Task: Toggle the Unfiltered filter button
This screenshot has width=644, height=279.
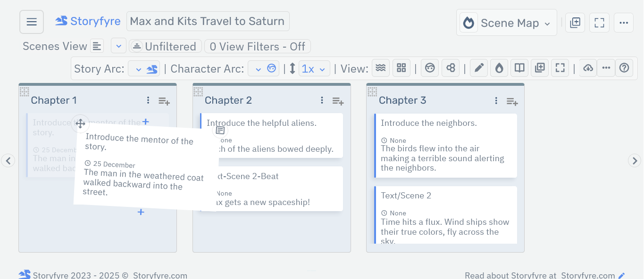Action: 165,47
